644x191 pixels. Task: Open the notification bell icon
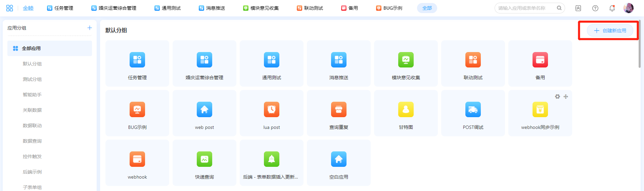612,8
